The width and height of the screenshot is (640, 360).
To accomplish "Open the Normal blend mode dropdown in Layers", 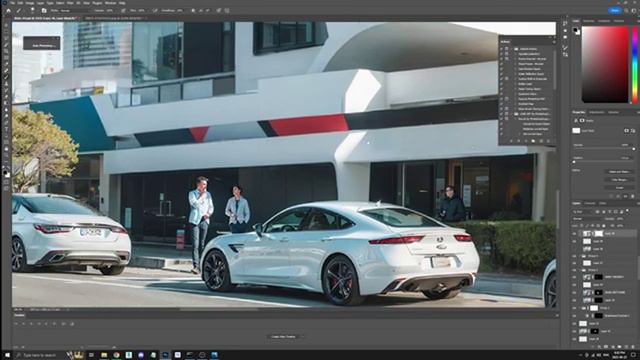I will [588, 219].
